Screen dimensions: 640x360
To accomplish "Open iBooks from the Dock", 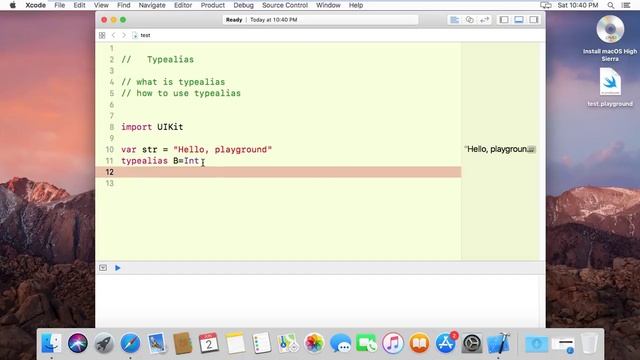I will pos(419,343).
